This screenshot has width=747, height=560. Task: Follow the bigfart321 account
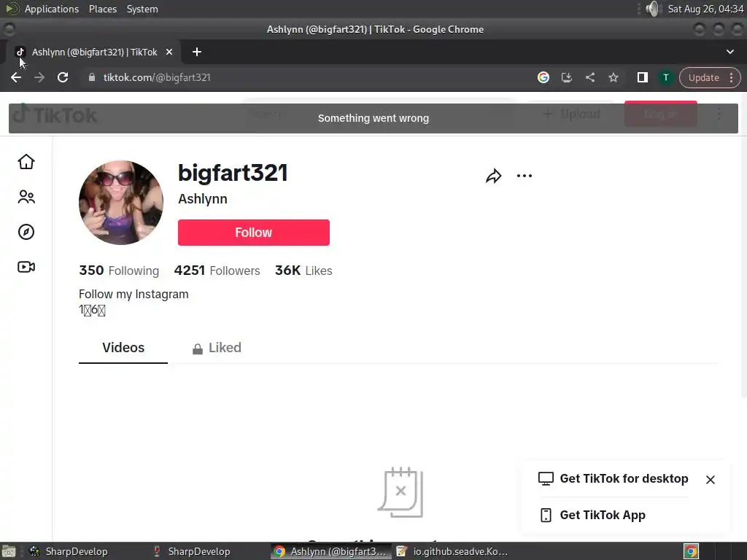[x=253, y=233]
